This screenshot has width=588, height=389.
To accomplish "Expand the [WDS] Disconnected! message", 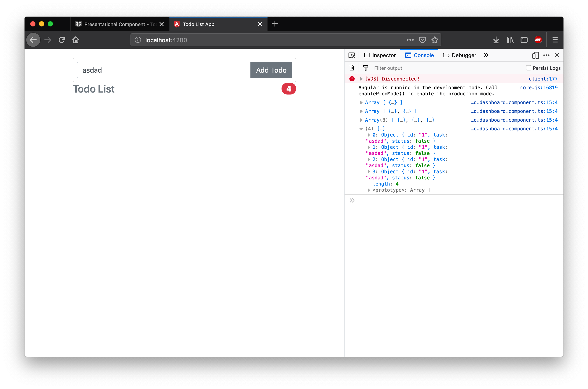I will pos(361,79).
